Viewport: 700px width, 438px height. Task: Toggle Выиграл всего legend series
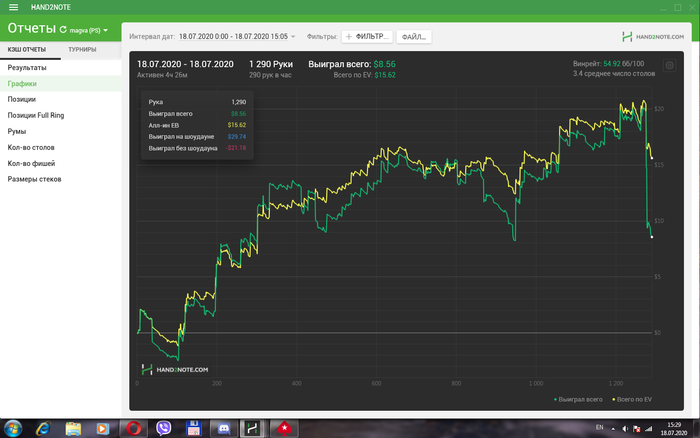(x=578, y=399)
